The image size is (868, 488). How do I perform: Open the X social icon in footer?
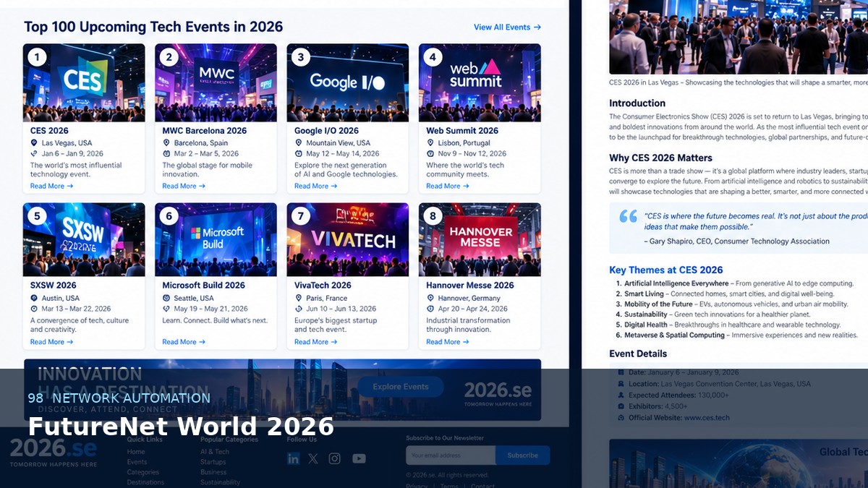click(312, 458)
